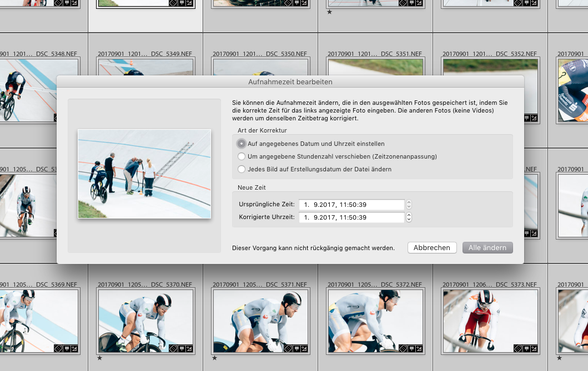Confirm with the 'Alle ändern' button
The height and width of the screenshot is (371, 588).
(488, 248)
